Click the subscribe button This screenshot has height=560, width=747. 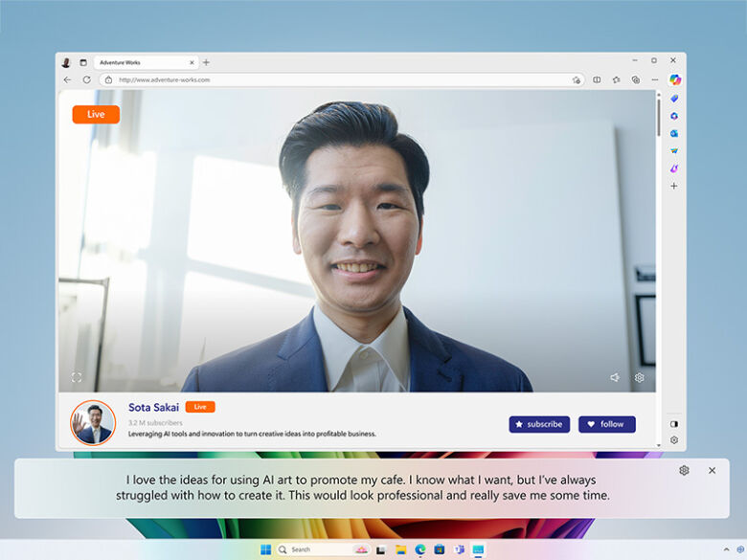tap(539, 424)
